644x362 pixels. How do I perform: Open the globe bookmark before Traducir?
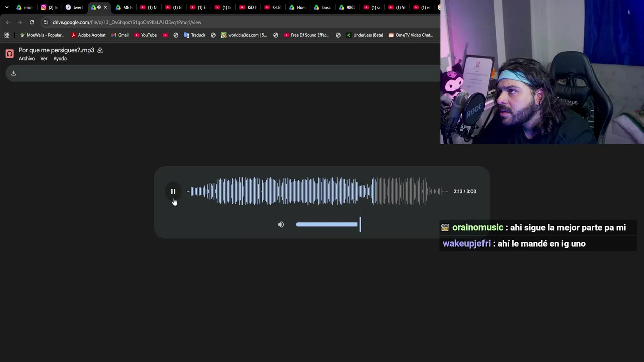point(176,35)
